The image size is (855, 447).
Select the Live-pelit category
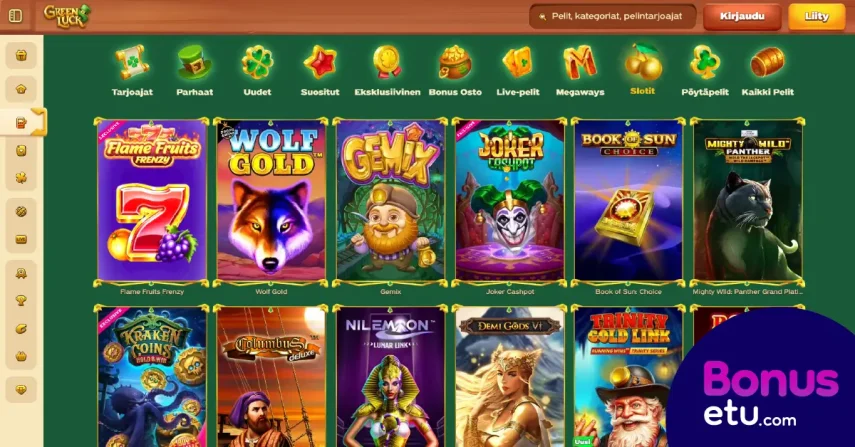[517, 71]
